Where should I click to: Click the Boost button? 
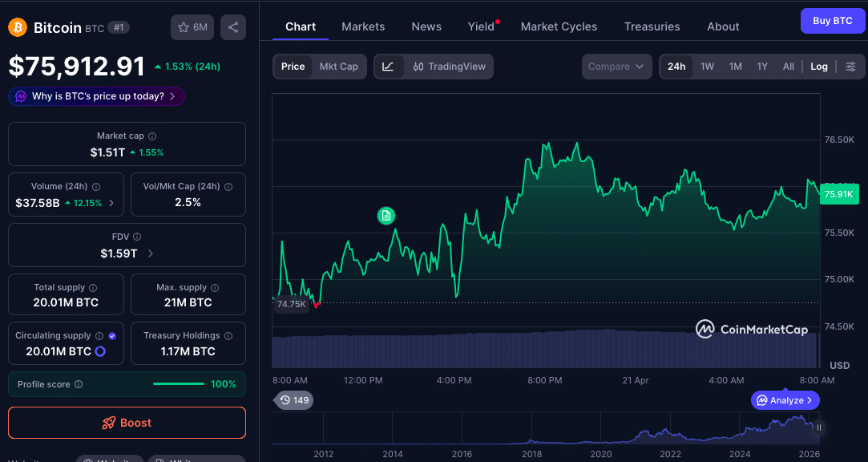[x=127, y=423]
